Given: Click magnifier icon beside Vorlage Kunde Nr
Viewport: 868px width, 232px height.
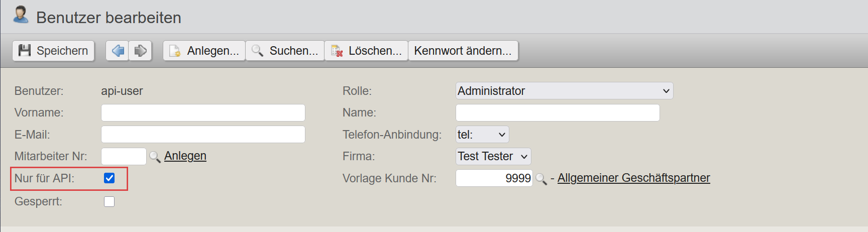Looking at the screenshot, I should coord(541,179).
